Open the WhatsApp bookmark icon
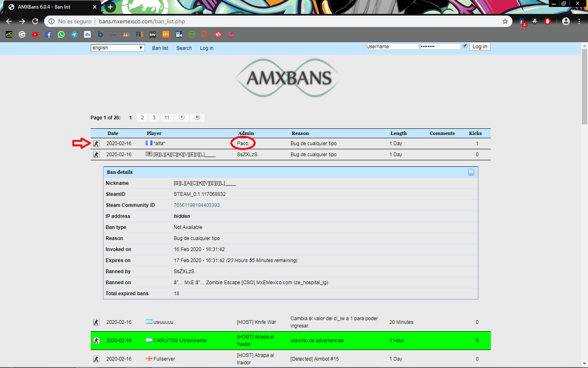 point(61,34)
